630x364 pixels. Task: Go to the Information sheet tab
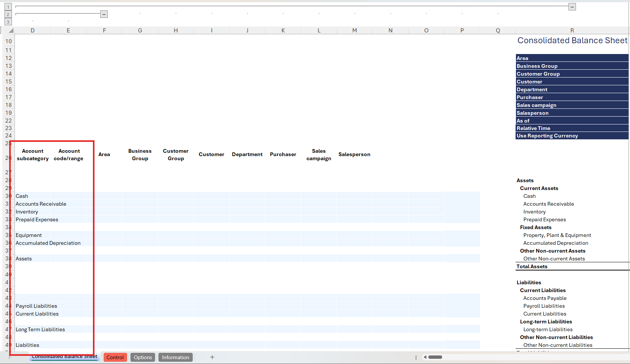(175, 357)
